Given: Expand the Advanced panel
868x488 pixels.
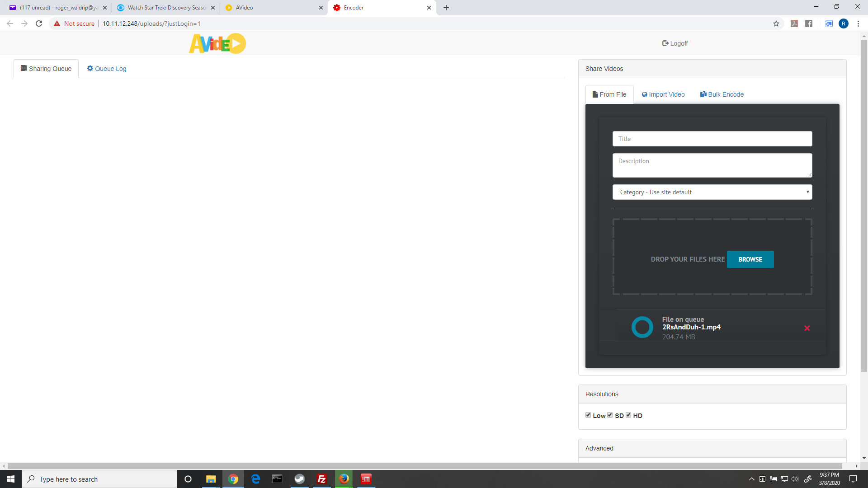Looking at the screenshot, I should (599, 448).
